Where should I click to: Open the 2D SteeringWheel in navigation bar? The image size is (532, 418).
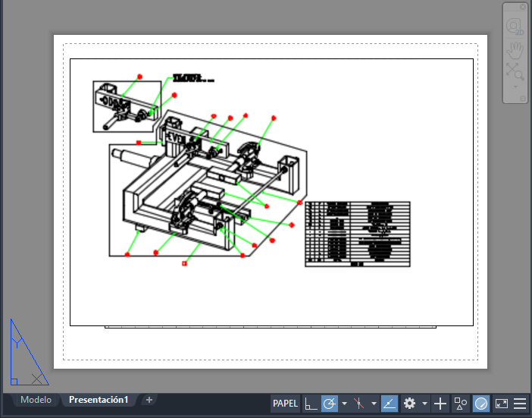click(515, 27)
